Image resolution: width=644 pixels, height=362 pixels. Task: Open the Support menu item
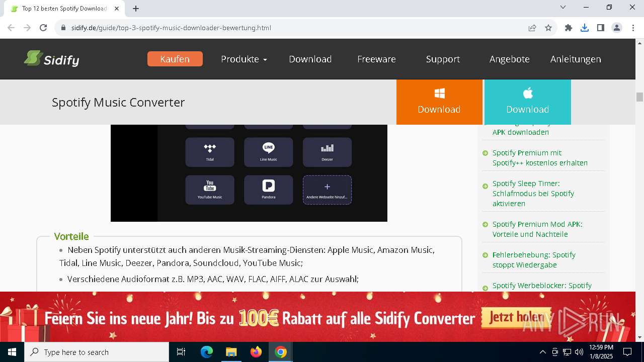point(443,59)
